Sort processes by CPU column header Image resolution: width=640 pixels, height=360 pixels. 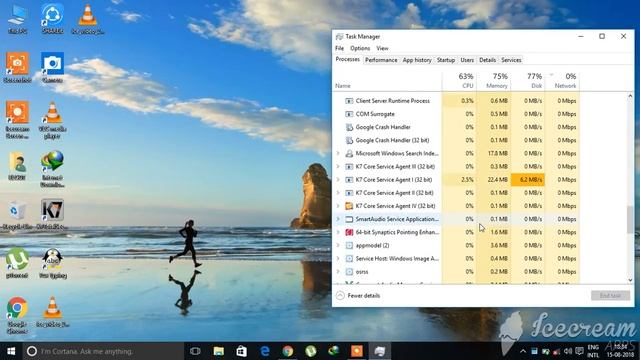pos(459,81)
